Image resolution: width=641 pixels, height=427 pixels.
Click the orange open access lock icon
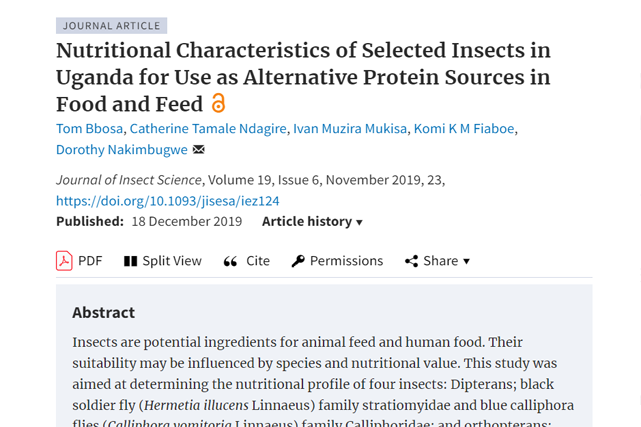pos(218,103)
